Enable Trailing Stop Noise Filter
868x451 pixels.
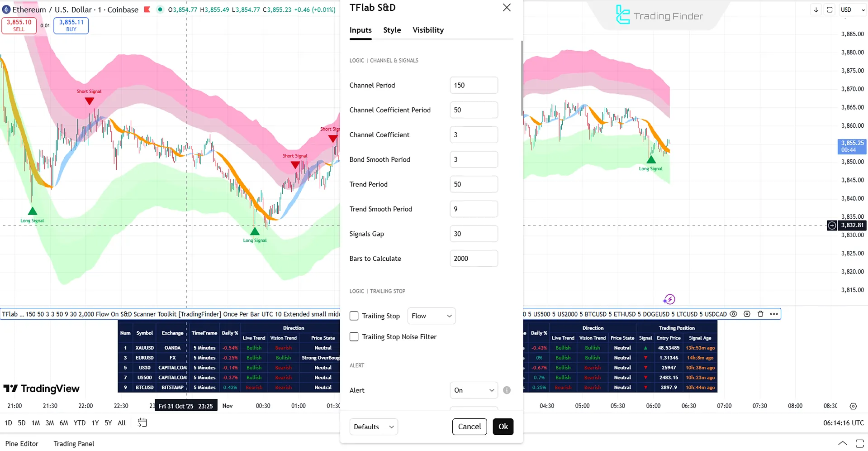[x=354, y=336]
